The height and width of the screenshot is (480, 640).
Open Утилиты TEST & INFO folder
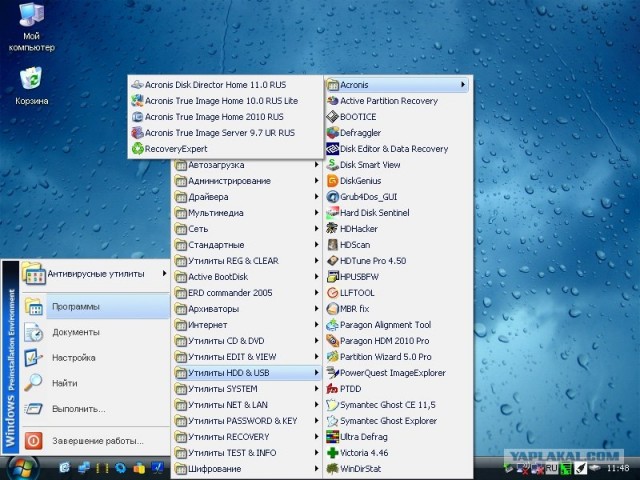247,453
